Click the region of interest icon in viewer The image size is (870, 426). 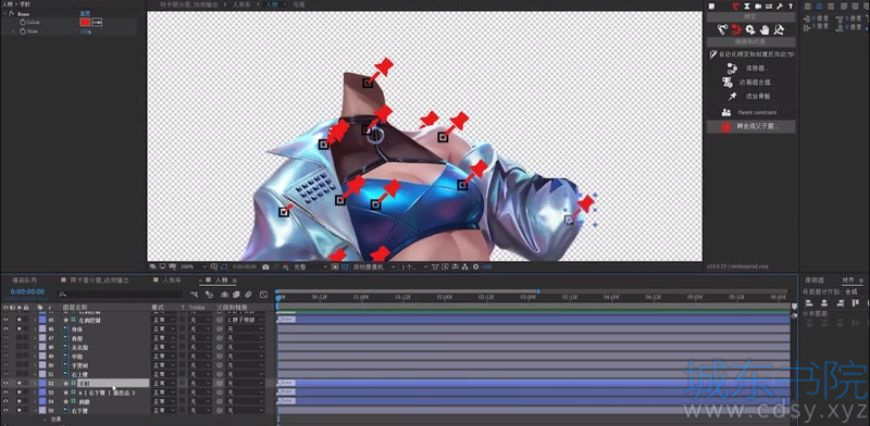click(x=335, y=267)
